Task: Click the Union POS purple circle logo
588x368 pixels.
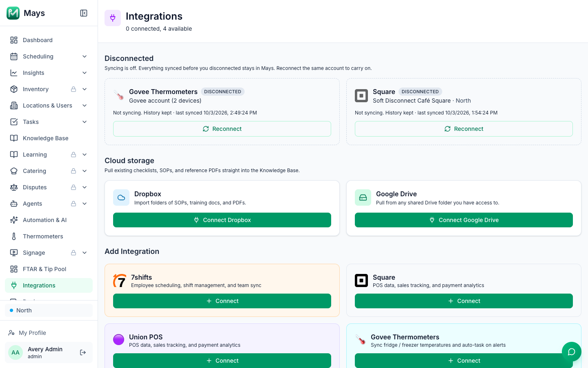Action: (118, 340)
